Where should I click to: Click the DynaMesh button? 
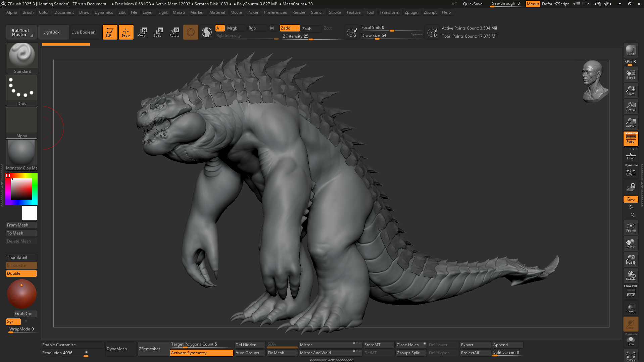point(121,349)
